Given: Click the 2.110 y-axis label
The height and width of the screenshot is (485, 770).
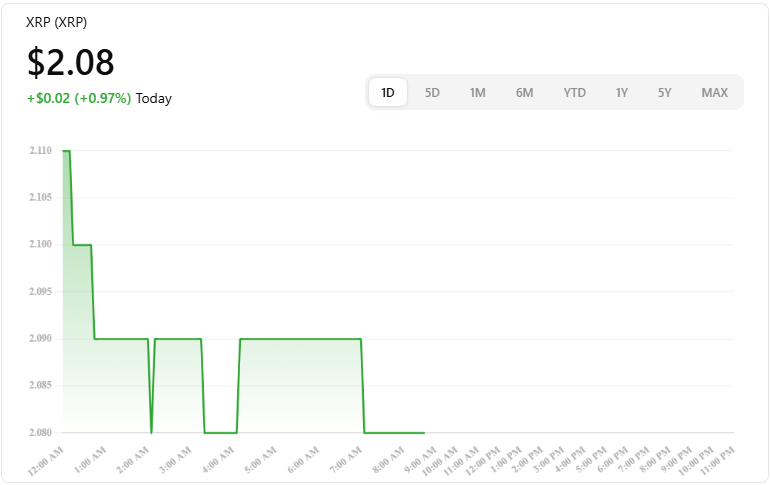Looking at the screenshot, I should click(40, 151).
